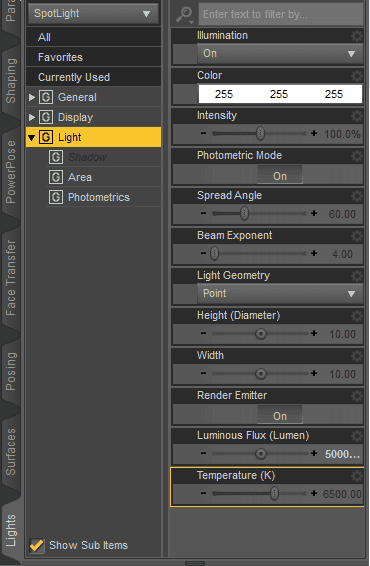Viewport: 370px width, 566px height.
Task: Click the Temperature value 6500.00
Action: 342,494
